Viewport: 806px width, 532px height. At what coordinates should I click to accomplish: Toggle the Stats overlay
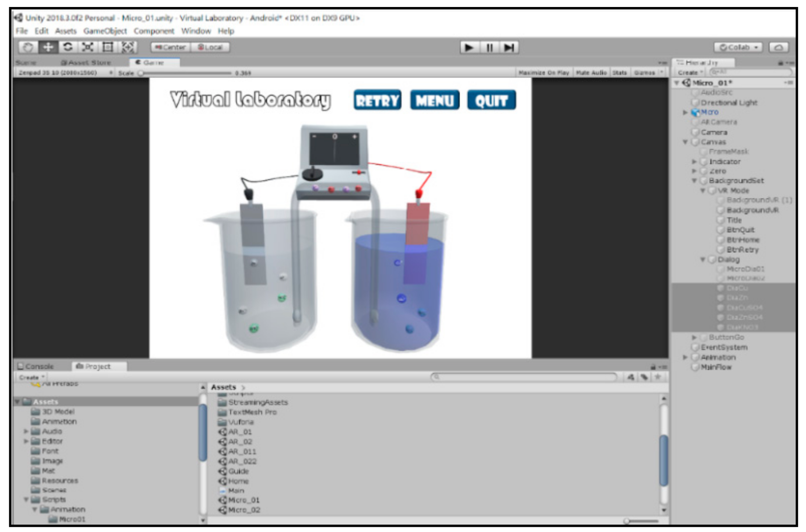pos(619,73)
